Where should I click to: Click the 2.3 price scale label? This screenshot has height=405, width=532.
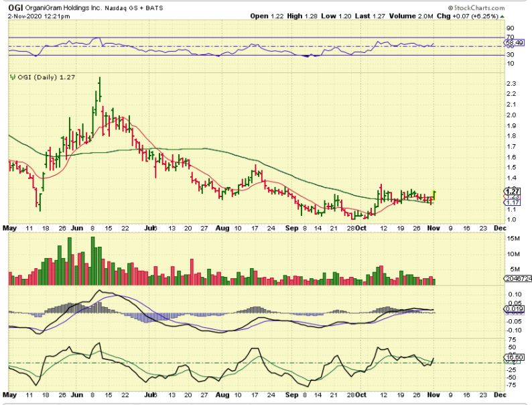[x=511, y=84]
